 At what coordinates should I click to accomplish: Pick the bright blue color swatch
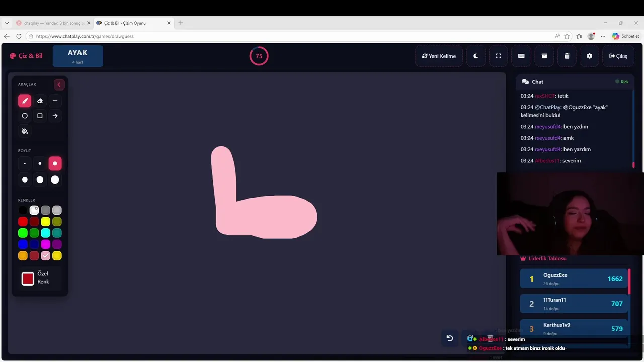coord(23,244)
